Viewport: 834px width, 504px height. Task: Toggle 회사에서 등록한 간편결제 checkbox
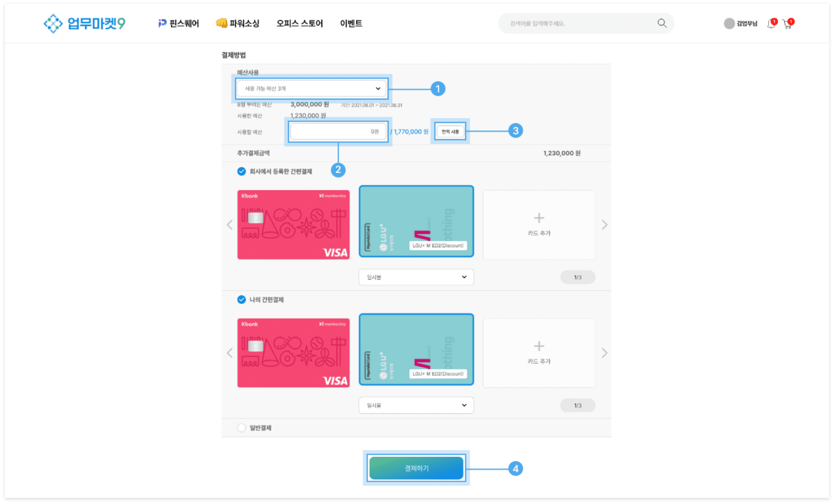[241, 171]
